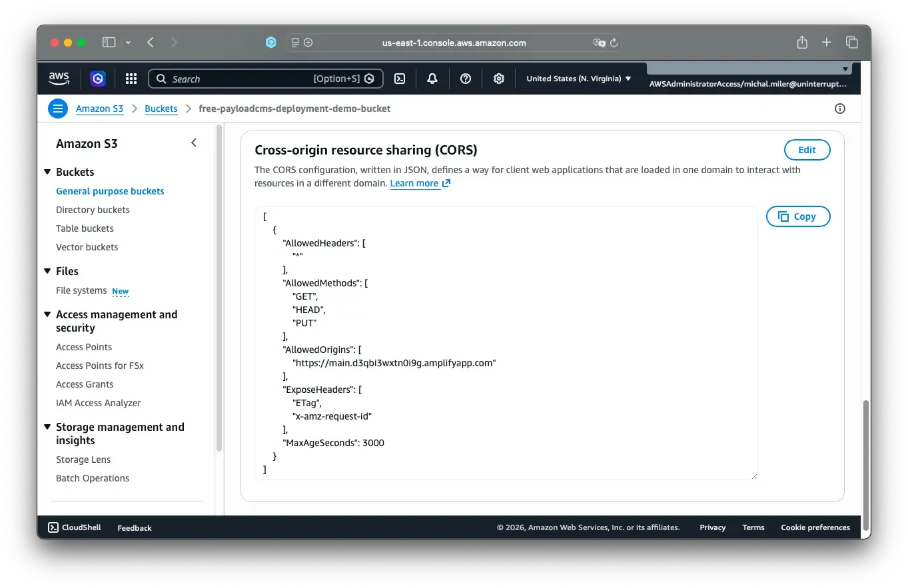
Task: Show Safari tab overview icon
Action: pos(851,43)
